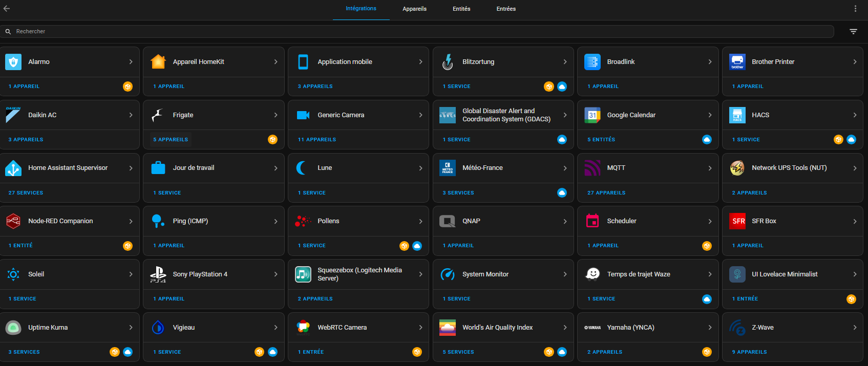Click the HACS store icon

(x=737, y=115)
